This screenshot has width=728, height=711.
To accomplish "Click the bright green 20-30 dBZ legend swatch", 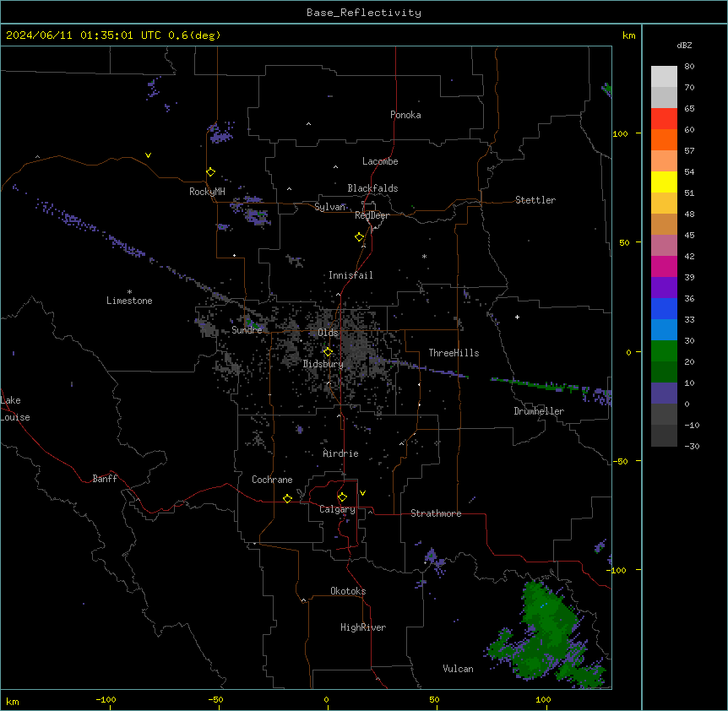I will click(664, 351).
